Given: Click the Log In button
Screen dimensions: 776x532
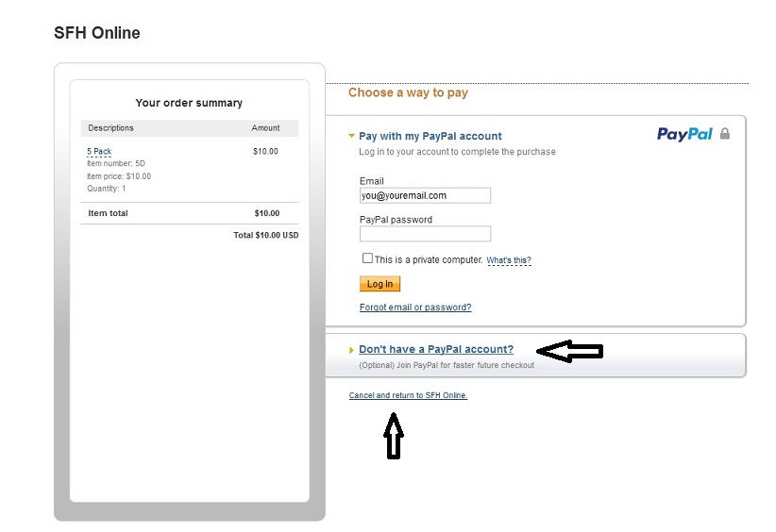Looking at the screenshot, I should click(x=380, y=284).
